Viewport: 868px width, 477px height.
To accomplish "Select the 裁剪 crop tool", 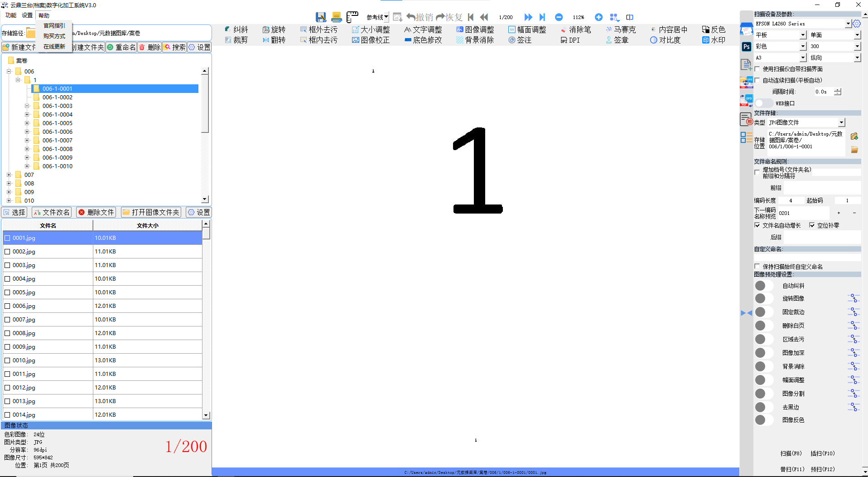I will coord(236,40).
